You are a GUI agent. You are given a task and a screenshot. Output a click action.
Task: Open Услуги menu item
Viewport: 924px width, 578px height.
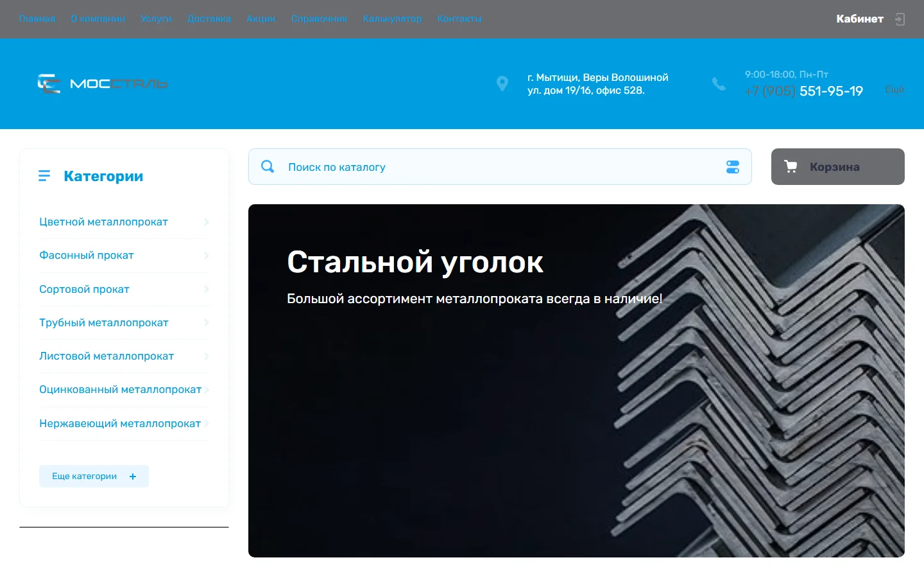(x=157, y=19)
